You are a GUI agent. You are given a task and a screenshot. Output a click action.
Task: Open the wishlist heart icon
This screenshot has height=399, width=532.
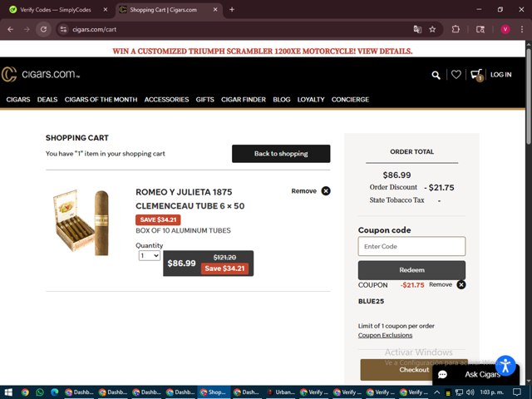456,74
